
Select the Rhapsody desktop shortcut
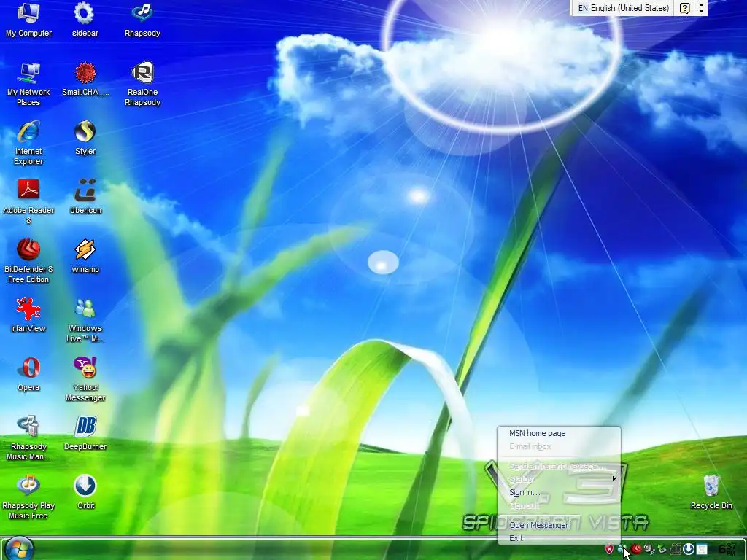[142, 20]
